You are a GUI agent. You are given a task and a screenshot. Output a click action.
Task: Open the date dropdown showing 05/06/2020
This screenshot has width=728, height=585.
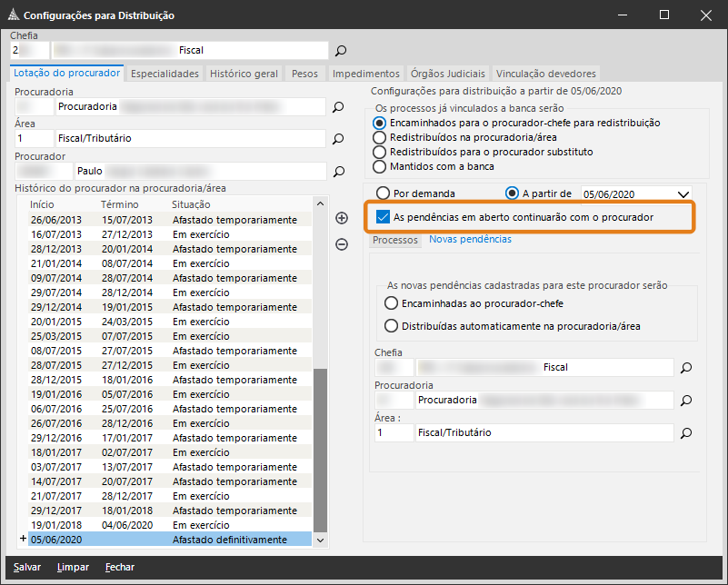click(x=684, y=193)
